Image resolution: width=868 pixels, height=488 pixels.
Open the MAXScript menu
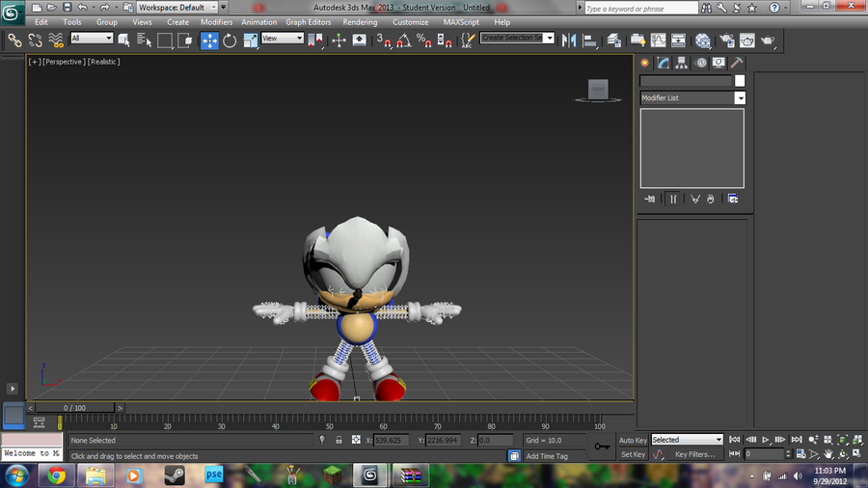[x=461, y=22]
